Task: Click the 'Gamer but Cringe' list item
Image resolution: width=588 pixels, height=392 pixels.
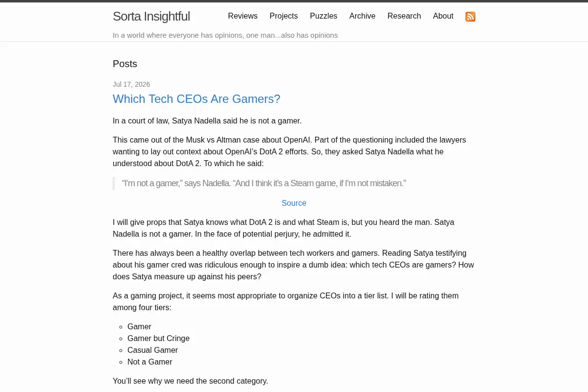Action: (158, 338)
